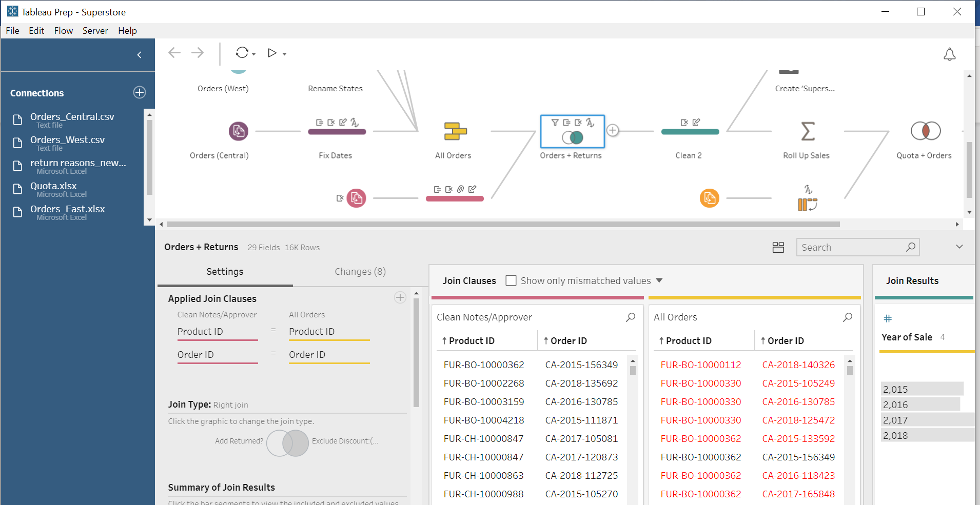
Task: Select the 2,015 Year of Sale bar
Action: coord(922,389)
